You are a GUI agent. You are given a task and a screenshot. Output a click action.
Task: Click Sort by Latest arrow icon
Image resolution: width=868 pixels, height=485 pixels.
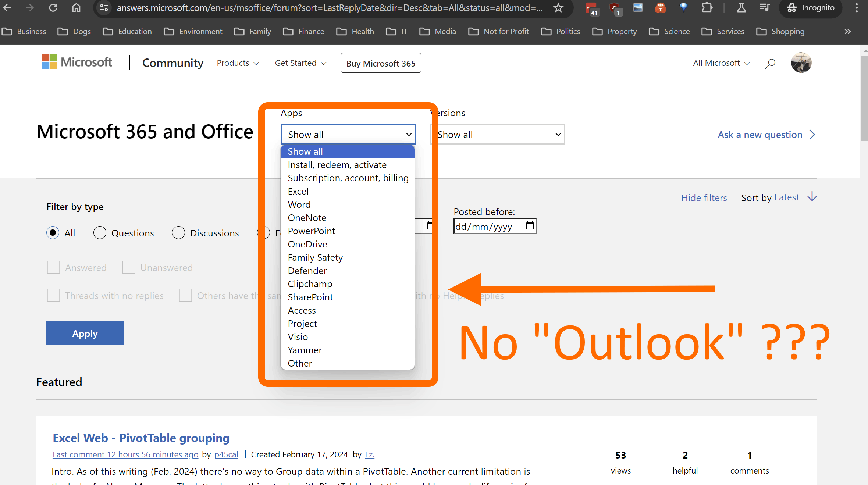812,197
